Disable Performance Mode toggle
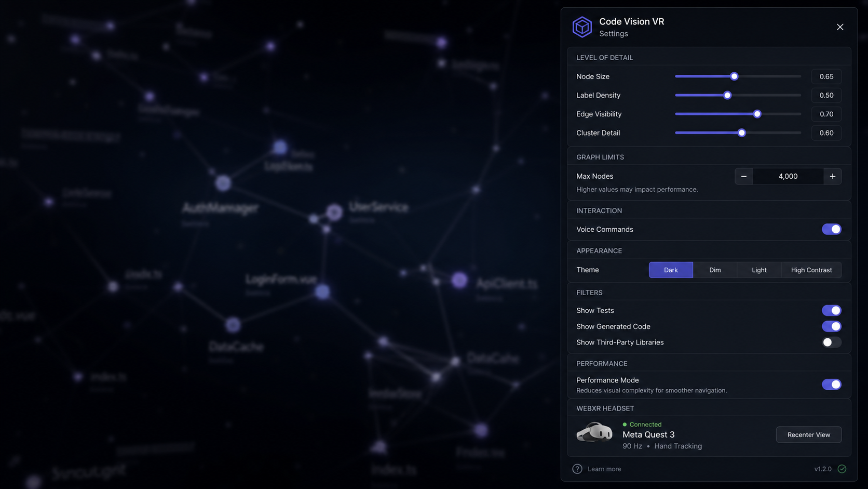The width and height of the screenshot is (868, 489). coord(832,385)
